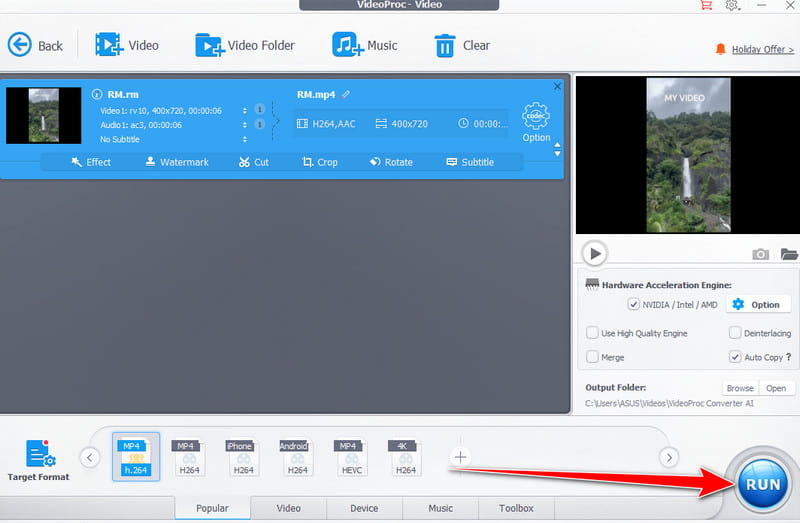Disable the NVIDIA / Intel / AMD checkbox
The image size is (800, 523).
click(632, 304)
